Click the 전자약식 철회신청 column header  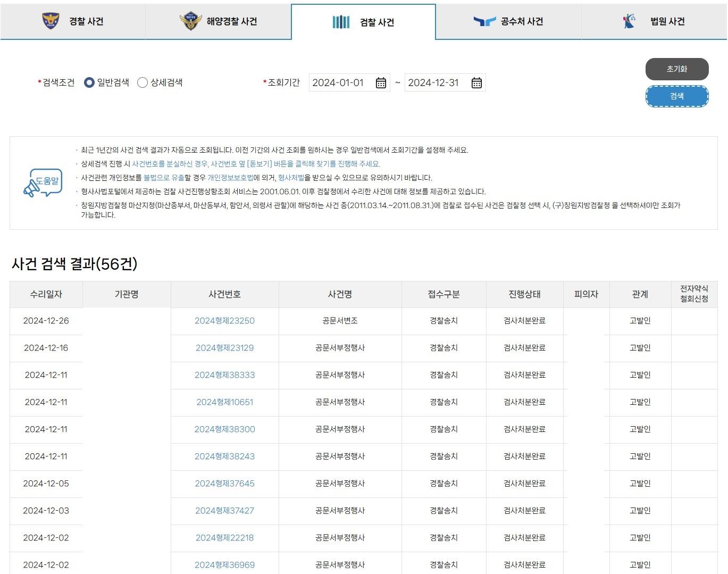(x=694, y=294)
